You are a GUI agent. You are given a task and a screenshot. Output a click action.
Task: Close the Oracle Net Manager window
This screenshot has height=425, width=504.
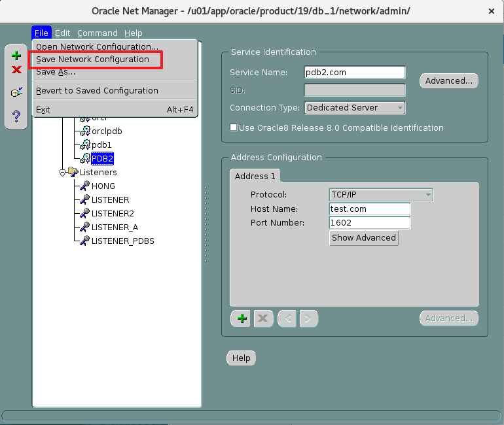491,11
